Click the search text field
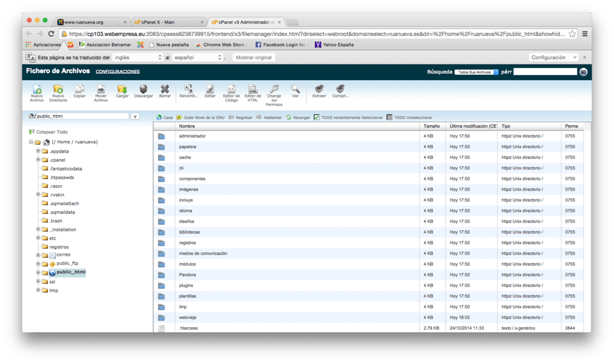Screen dimensions: 614x364 tap(545, 71)
